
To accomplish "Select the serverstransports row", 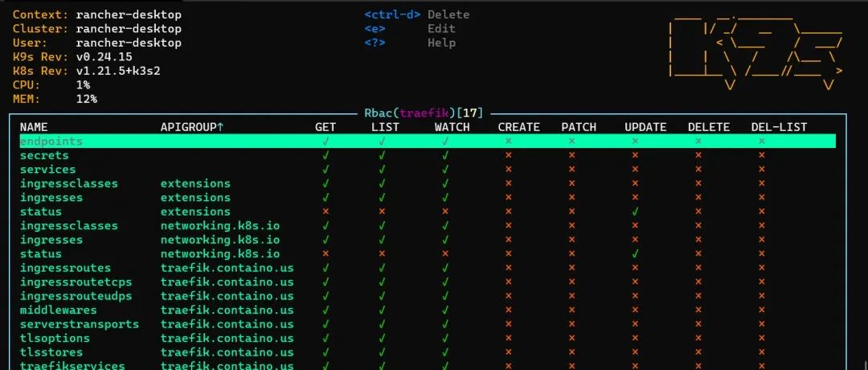I will coord(428,324).
